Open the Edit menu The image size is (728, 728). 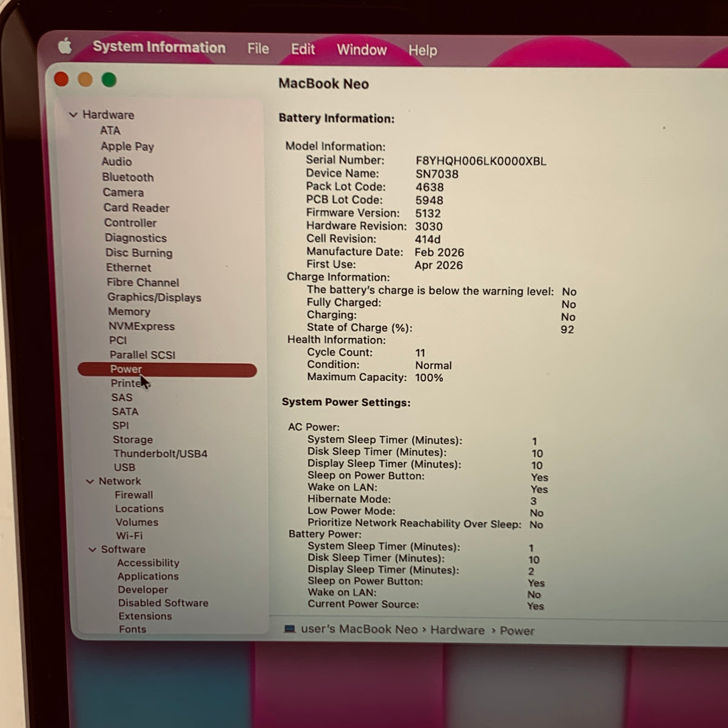tap(303, 49)
